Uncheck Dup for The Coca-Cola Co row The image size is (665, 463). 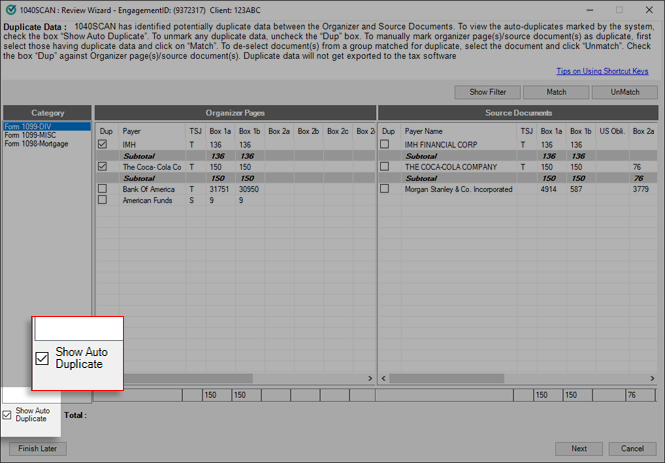pyautogui.click(x=102, y=166)
